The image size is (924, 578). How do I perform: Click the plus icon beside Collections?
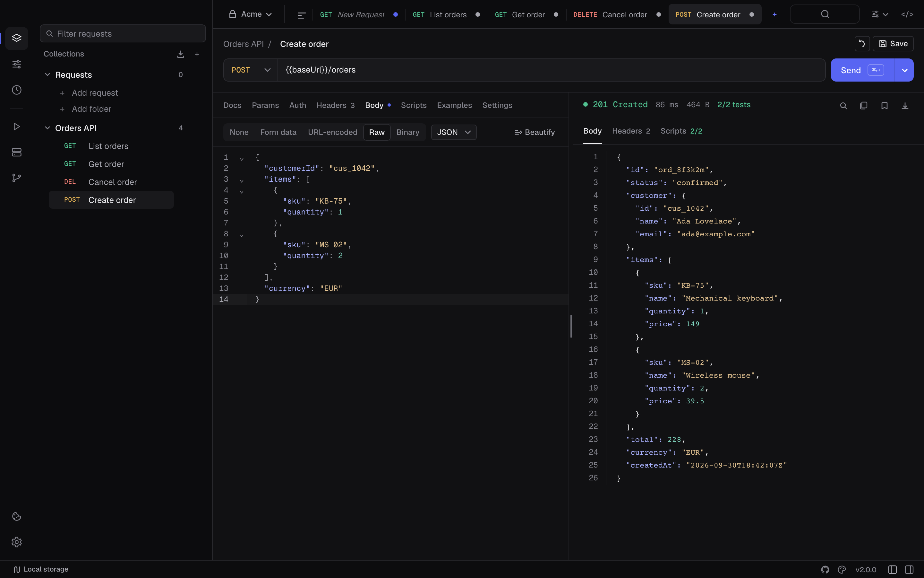pyautogui.click(x=197, y=54)
